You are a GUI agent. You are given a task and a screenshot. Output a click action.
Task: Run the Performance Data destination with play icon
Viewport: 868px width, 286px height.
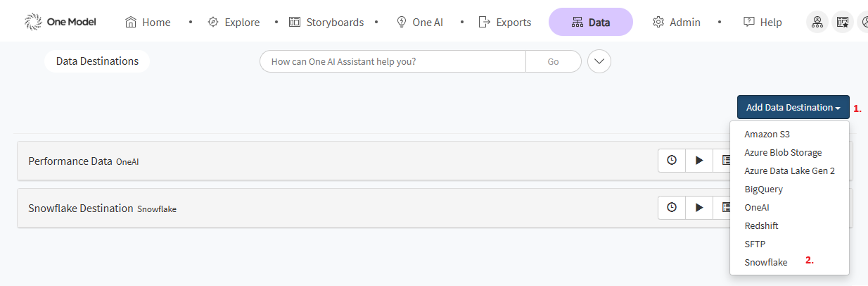699,161
